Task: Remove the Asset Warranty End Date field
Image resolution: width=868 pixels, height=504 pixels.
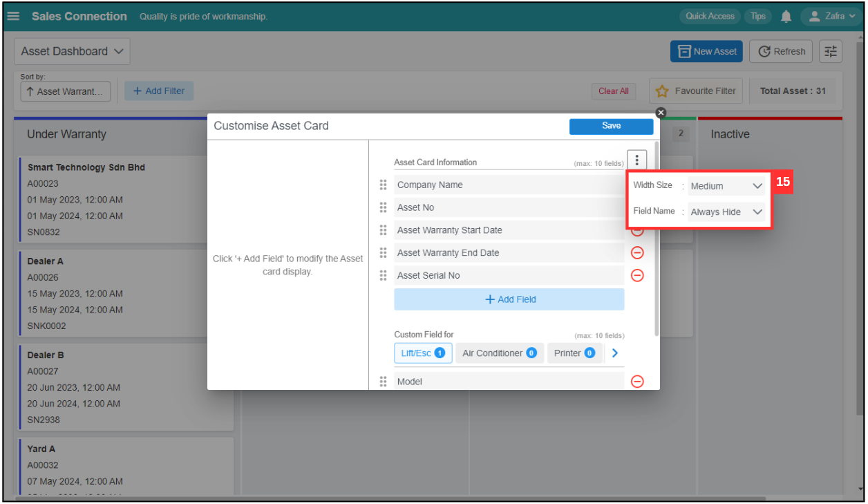Action: (x=638, y=253)
